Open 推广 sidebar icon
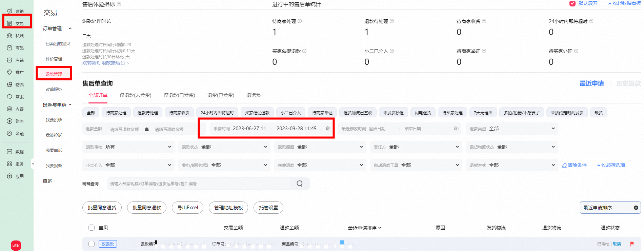 [9, 72]
